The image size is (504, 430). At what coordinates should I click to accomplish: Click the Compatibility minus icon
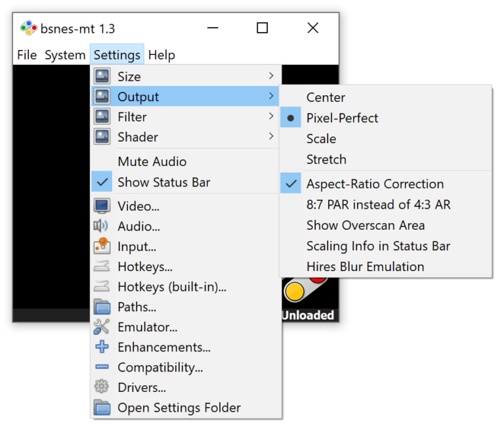click(x=102, y=366)
